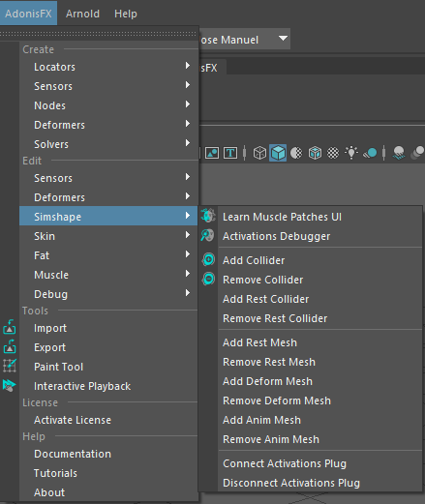425x504 pixels.
Task: Select Interactive Playback menu entry
Action: (x=108, y=386)
